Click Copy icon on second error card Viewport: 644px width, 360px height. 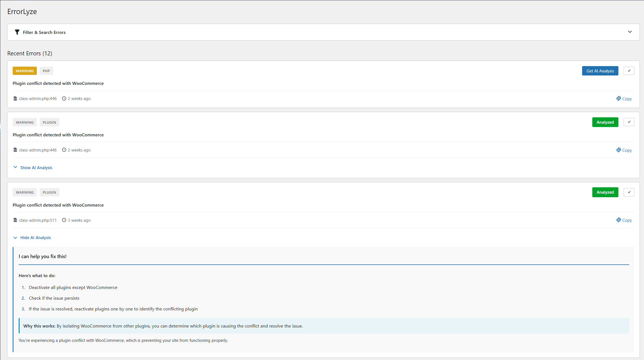point(619,150)
